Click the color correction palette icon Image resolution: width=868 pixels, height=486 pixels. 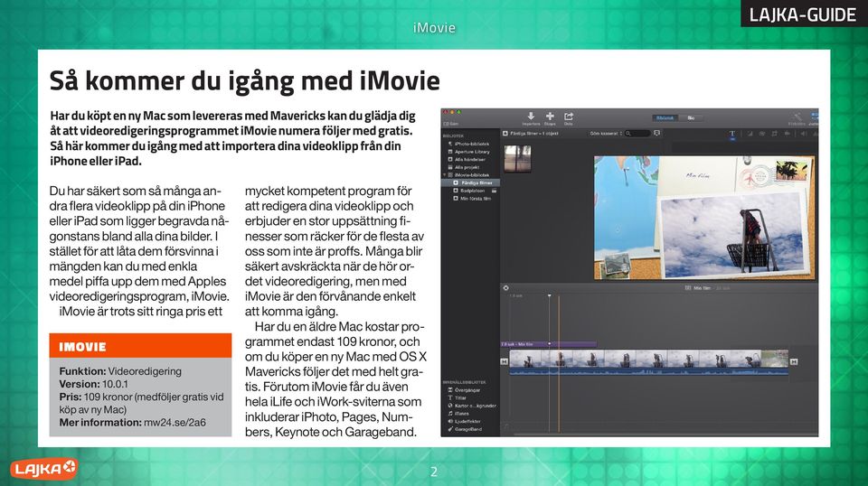(x=761, y=134)
